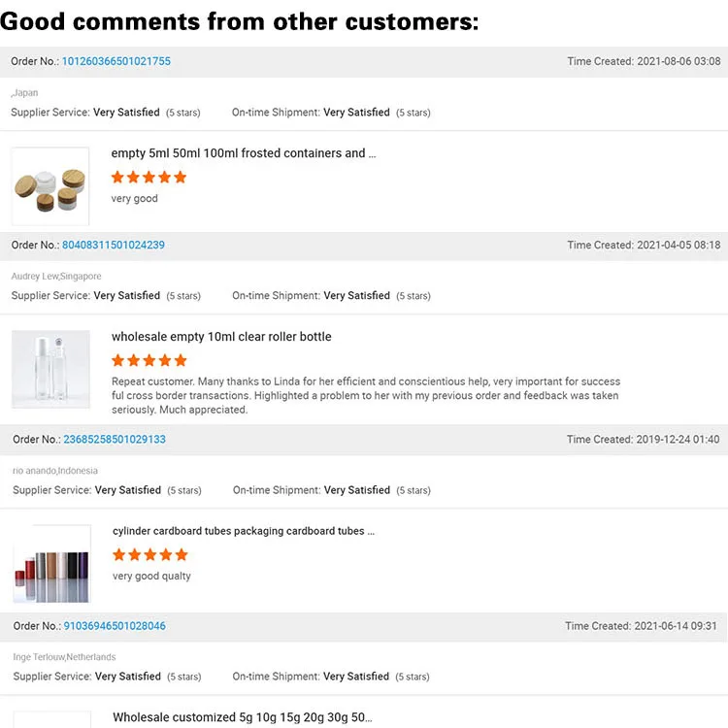
Task: Open the wholesale 10ml roller bottle title
Action: (221, 337)
